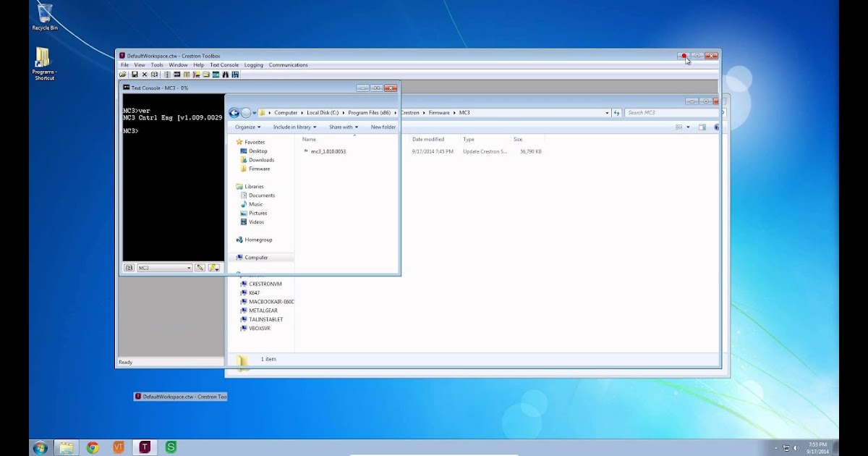868x456 pixels.
Task: Click the binoculars icon in Toolbox toolbar
Action: tap(226, 75)
